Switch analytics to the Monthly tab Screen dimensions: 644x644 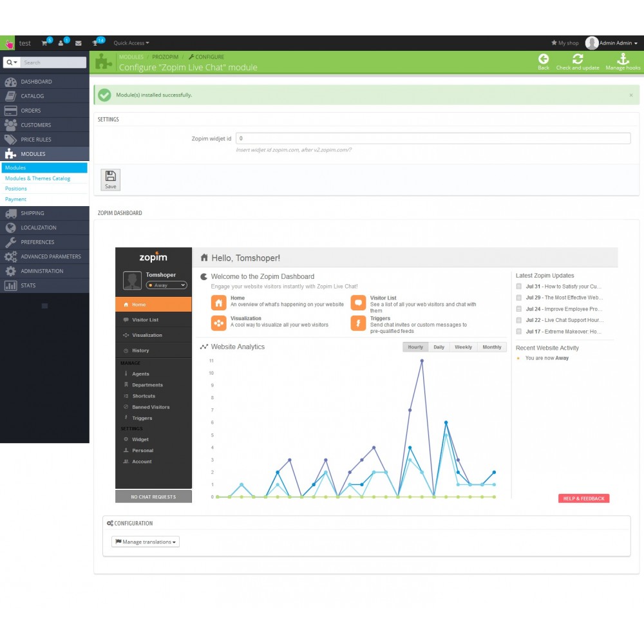[491, 347]
